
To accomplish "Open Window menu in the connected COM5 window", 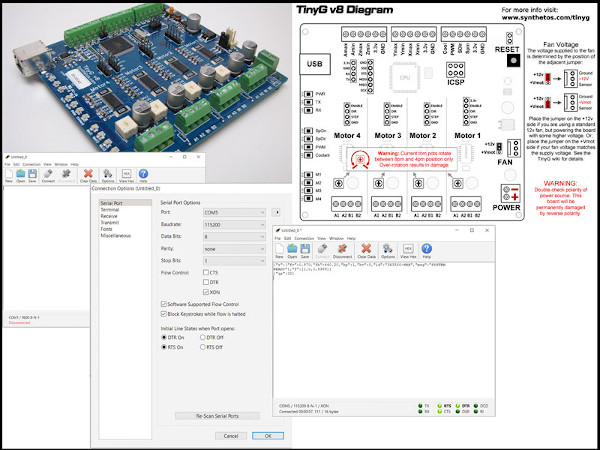I will 336,238.
